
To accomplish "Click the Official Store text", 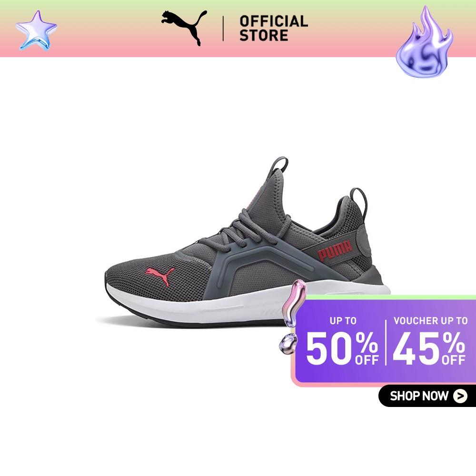I will (274, 28).
